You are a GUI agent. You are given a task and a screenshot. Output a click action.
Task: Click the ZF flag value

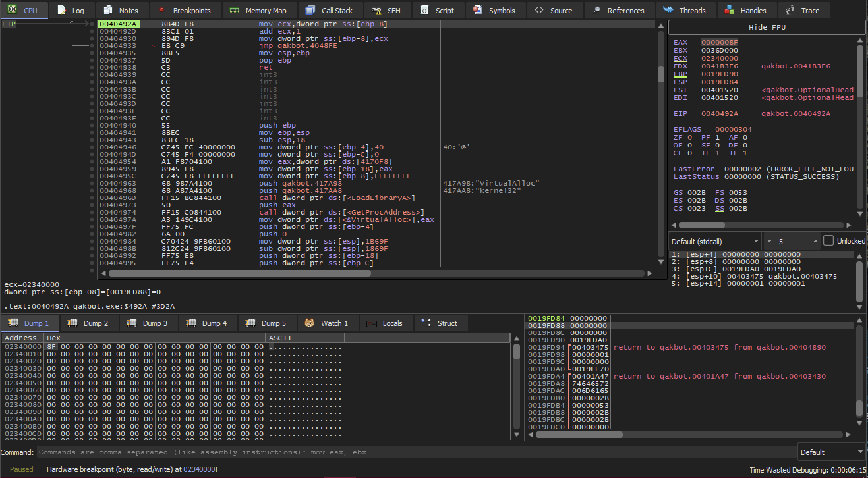[689, 137]
